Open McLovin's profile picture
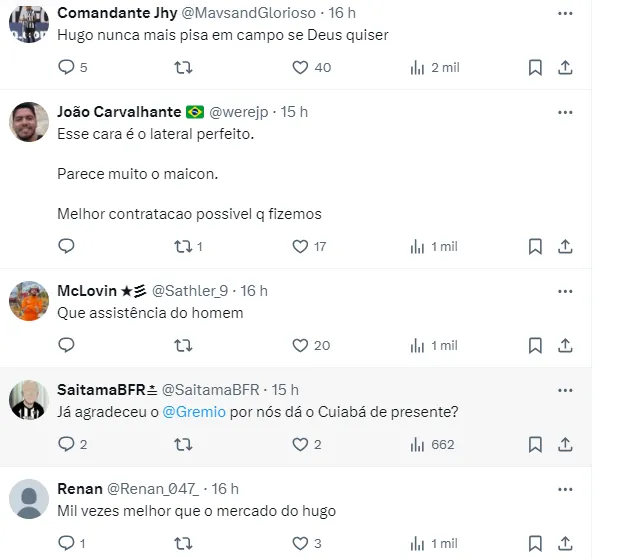 tap(29, 301)
